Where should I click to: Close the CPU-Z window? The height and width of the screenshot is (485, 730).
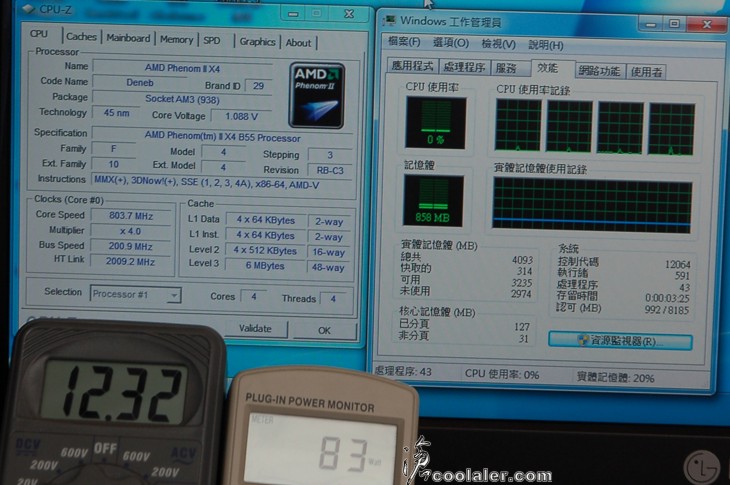[349, 13]
